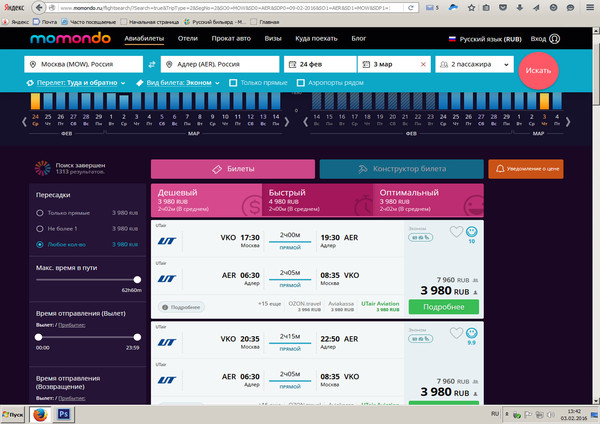Bookmark this page with the star icon
The height and width of the screenshot is (424, 600).
[x=471, y=8]
